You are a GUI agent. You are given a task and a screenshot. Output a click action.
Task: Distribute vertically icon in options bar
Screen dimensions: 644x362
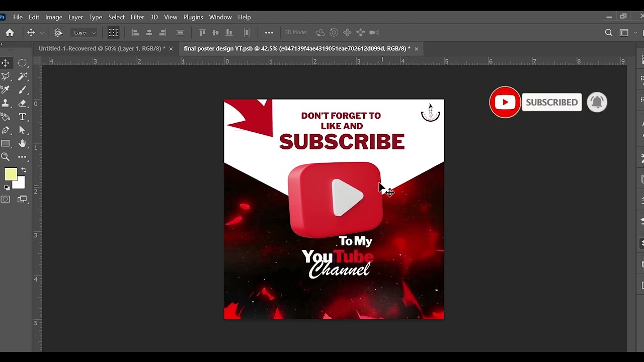pos(180,33)
